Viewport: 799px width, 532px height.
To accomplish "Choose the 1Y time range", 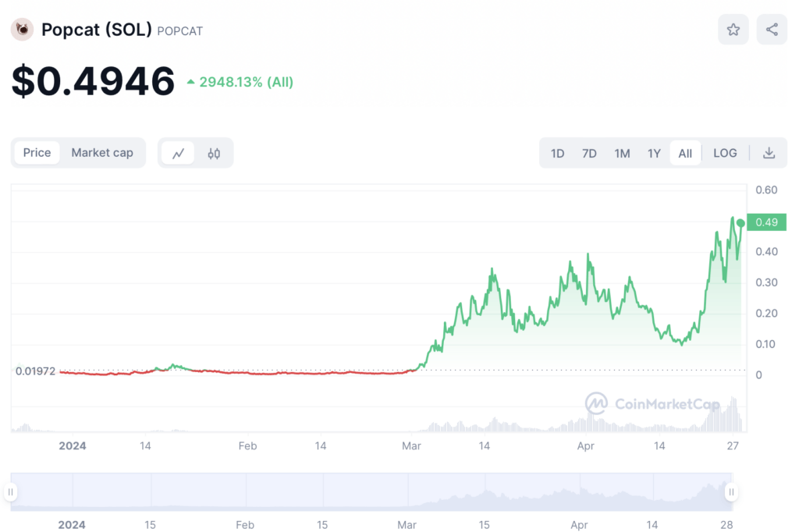I will [654, 153].
